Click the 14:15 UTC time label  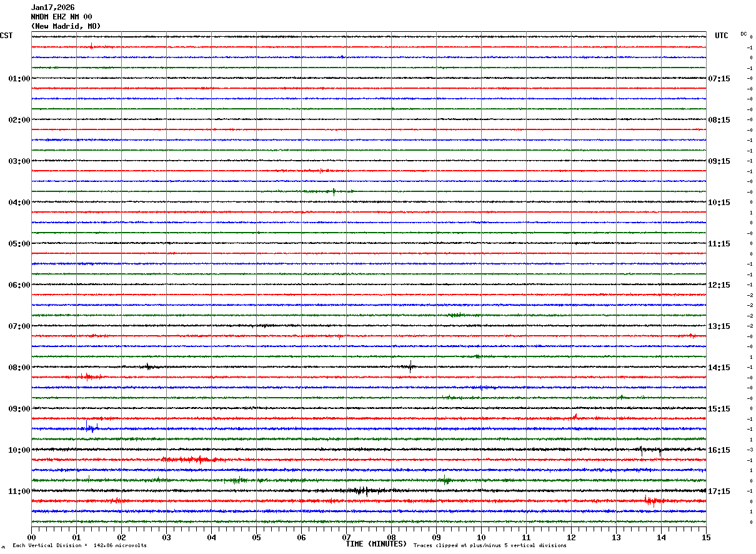coord(719,367)
